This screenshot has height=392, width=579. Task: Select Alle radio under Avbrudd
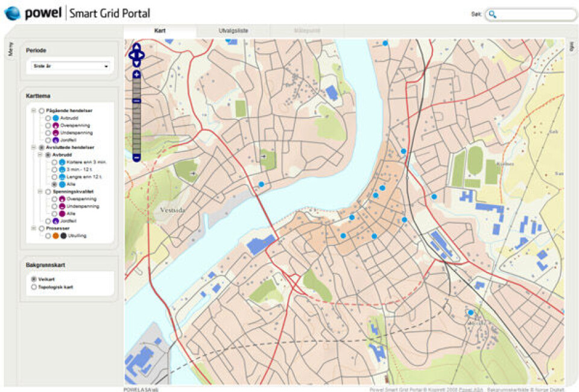click(x=54, y=184)
